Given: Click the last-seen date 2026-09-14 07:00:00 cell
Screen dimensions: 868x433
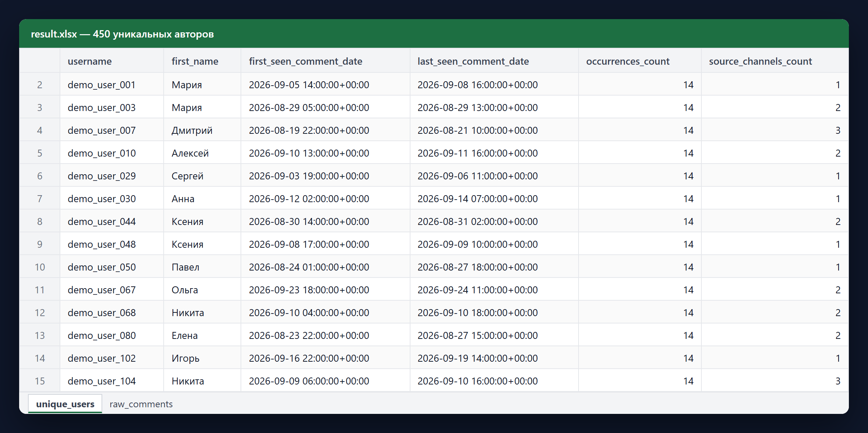Looking at the screenshot, I should coord(494,198).
